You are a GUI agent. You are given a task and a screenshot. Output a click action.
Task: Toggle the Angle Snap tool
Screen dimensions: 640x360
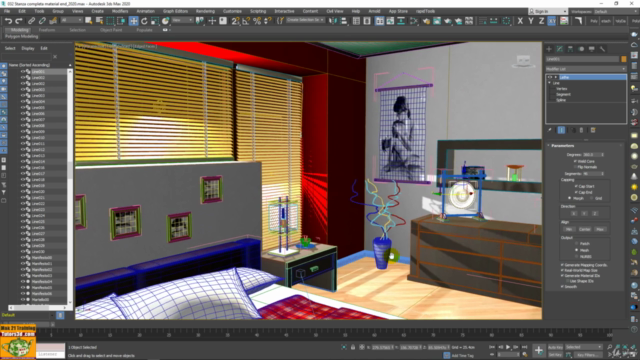click(x=246, y=21)
